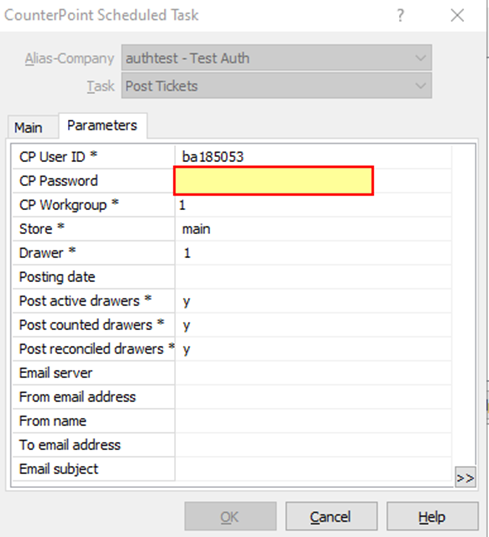Select the 'CP Password' label
The width and height of the screenshot is (489, 537).
58,181
